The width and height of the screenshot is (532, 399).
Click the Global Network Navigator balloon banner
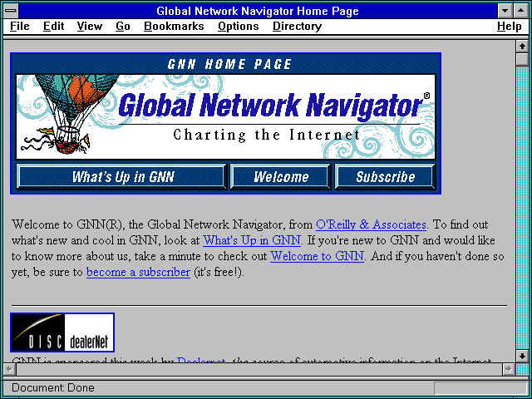[x=225, y=116]
